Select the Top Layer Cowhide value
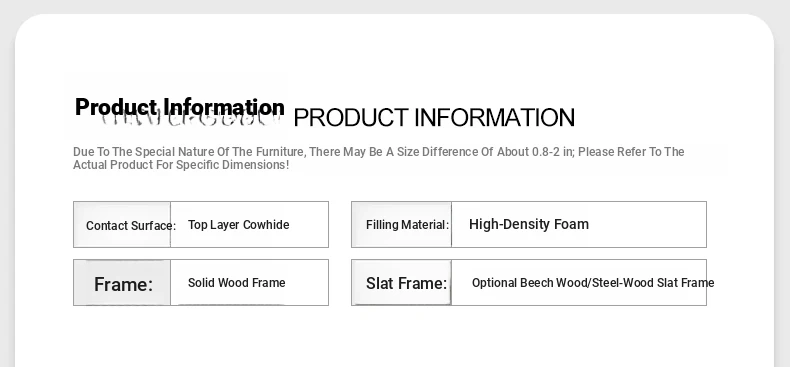 click(x=238, y=225)
